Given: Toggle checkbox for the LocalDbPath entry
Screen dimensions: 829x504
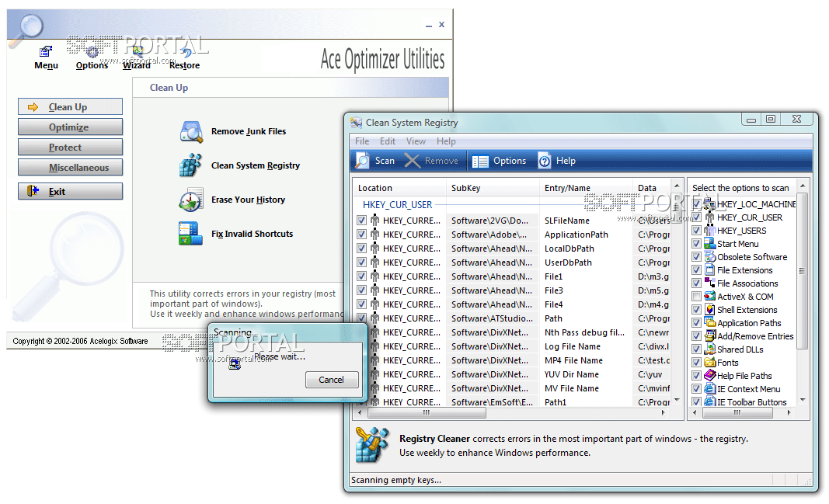Looking at the screenshot, I should tap(361, 249).
